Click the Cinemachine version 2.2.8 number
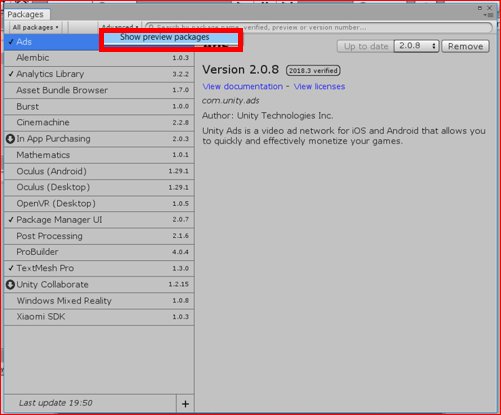501x415 pixels. pos(181,123)
